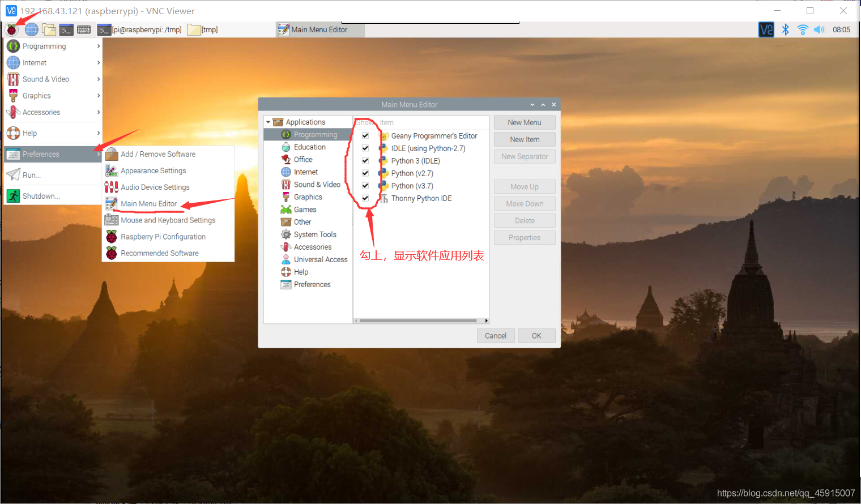This screenshot has width=861, height=504.
Task: Toggle Python 3 (IDLE) show checkbox
Action: [x=365, y=161]
